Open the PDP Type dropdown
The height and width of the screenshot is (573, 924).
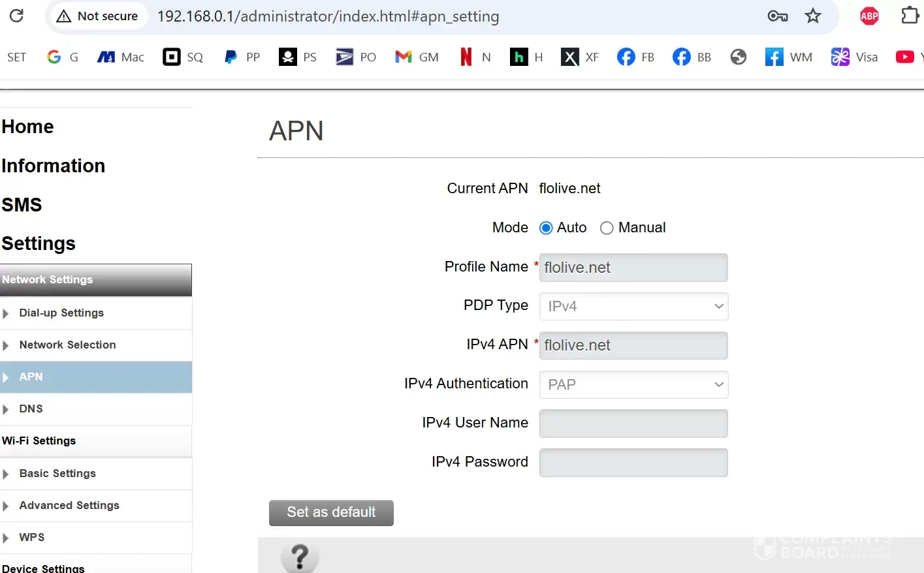pos(633,307)
